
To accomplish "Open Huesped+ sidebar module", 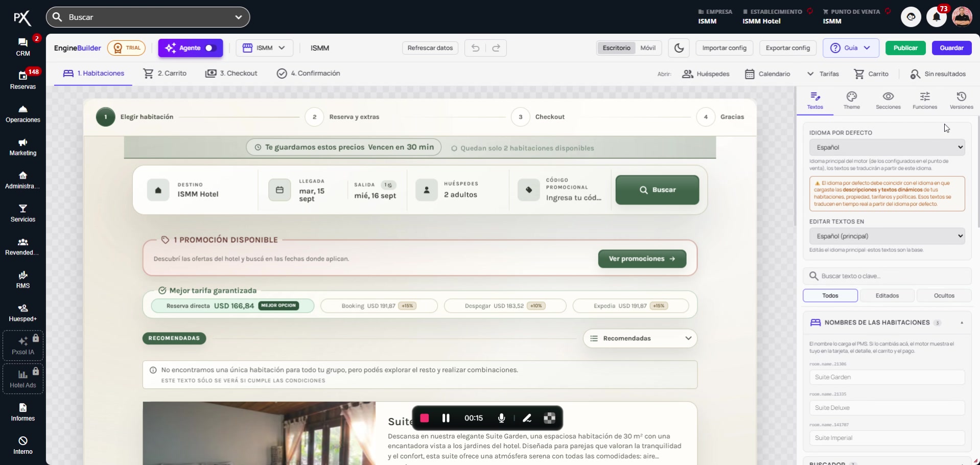I will (x=23, y=313).
